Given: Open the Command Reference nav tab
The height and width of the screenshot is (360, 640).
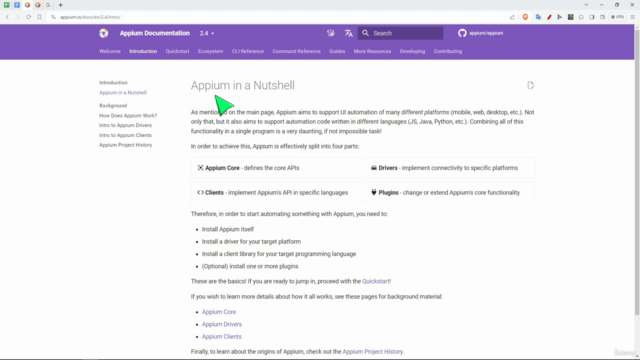Looking at the screenshot, I should tap(296, 51).
